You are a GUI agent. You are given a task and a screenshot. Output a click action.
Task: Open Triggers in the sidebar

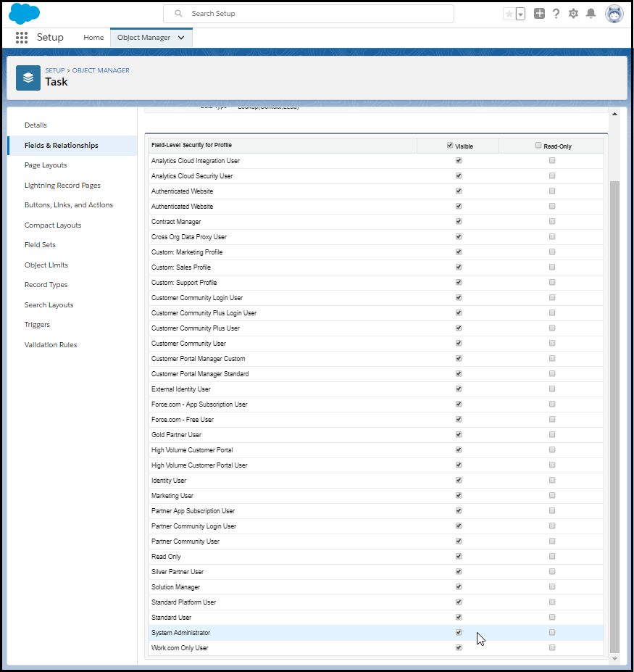[x=37, y=325]
